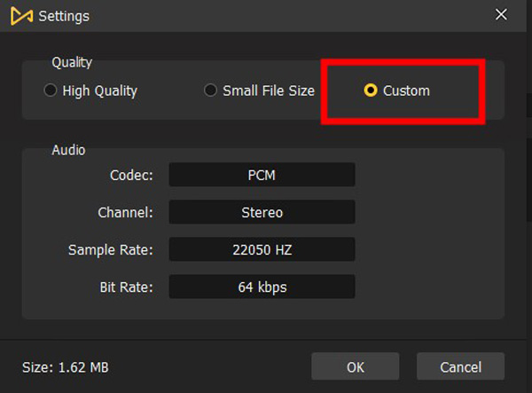The height and width of the screenshot is (393, 532).
Task: Close the Settings dialog with X
Action: pyautogui.click(x=501, y=14)
